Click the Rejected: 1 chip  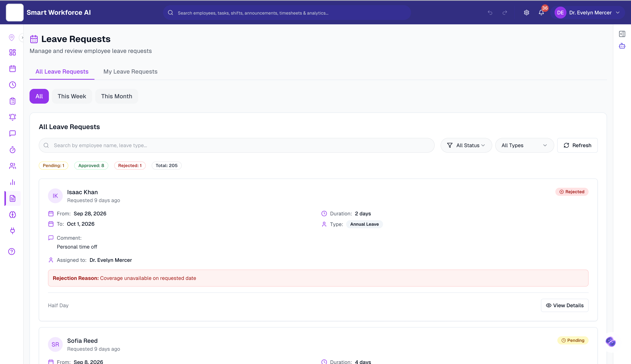coord(130,166)
